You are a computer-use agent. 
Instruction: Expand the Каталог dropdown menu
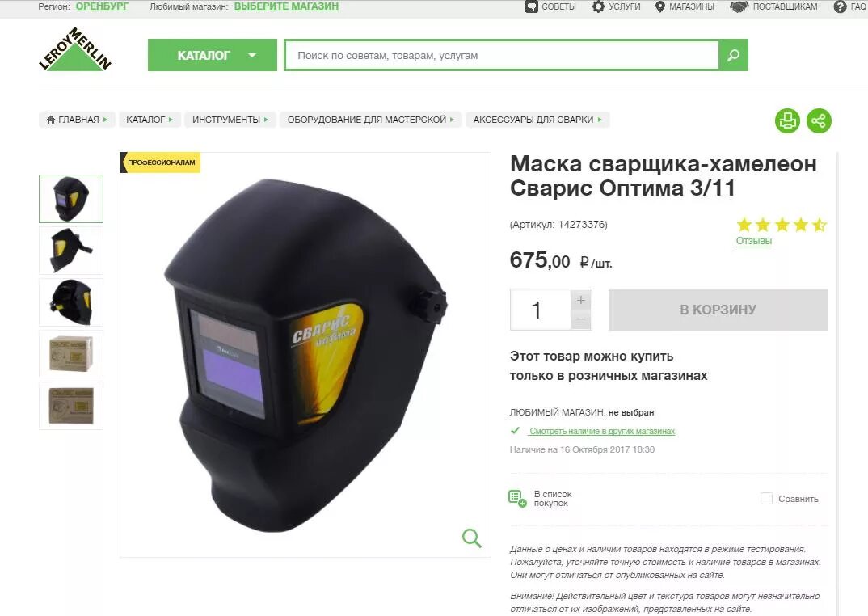[x=213, y=55]
